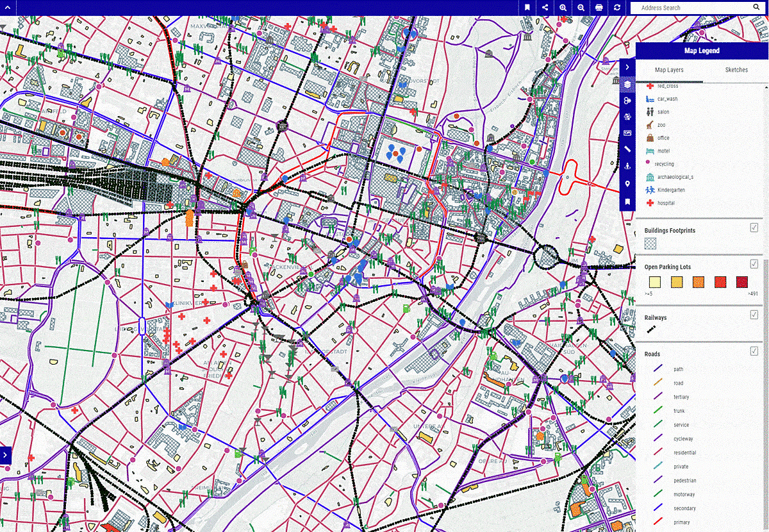Switch to the Sketches tab

tap(736, 70)
